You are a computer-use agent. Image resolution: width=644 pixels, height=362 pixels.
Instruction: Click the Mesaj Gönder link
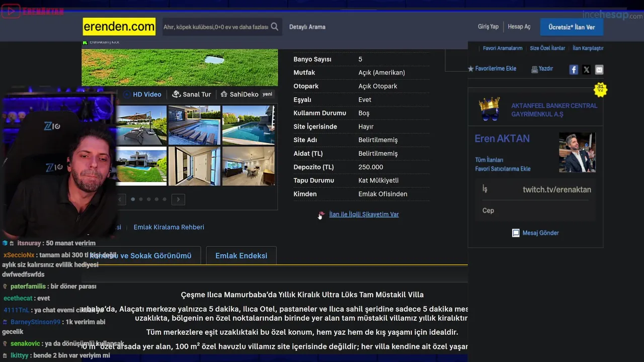(541, 233)
